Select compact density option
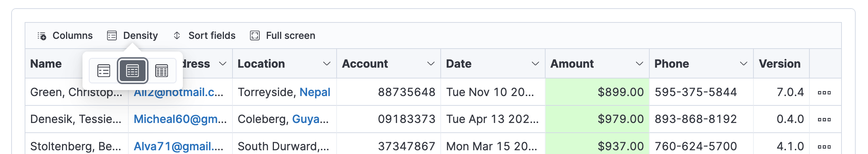 [x=162, y=71]
